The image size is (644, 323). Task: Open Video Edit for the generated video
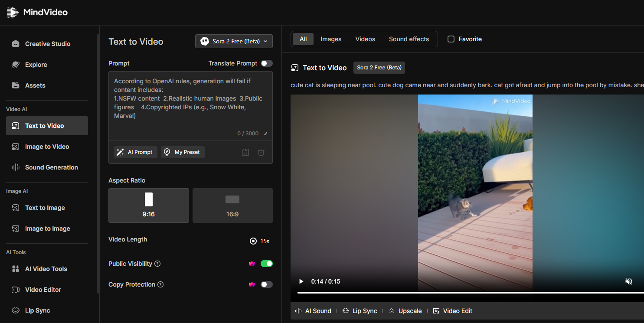click(x=452, y=311)
